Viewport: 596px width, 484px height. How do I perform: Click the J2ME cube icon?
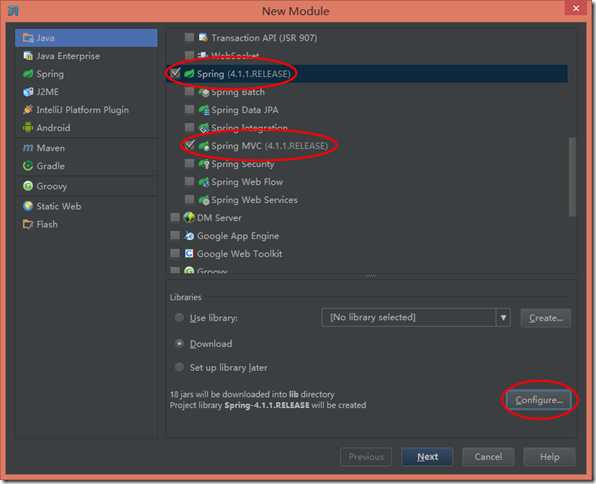click(x=28, y=92)
